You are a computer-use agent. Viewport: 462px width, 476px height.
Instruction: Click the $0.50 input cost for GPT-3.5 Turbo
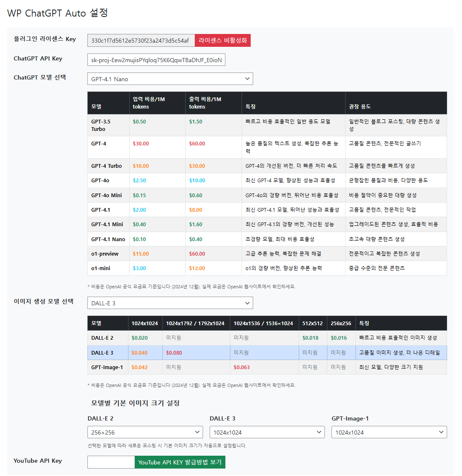[139, 121]
